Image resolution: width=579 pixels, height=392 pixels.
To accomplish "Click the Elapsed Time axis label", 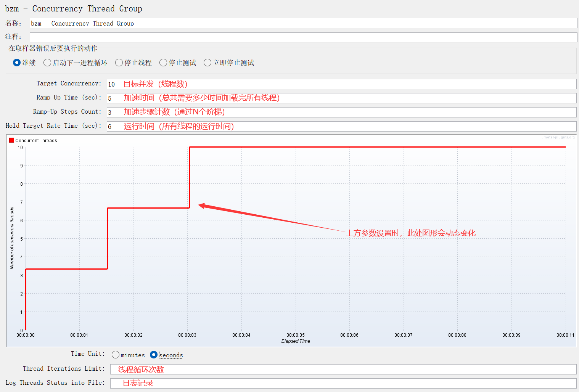I will [x=296, y=341].
